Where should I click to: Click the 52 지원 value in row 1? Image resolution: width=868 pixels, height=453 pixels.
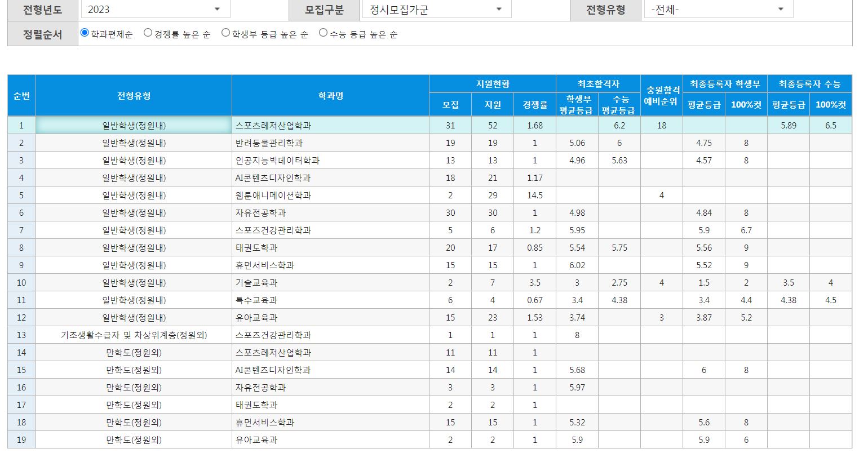pyautogui.click(x=493, y=125)
